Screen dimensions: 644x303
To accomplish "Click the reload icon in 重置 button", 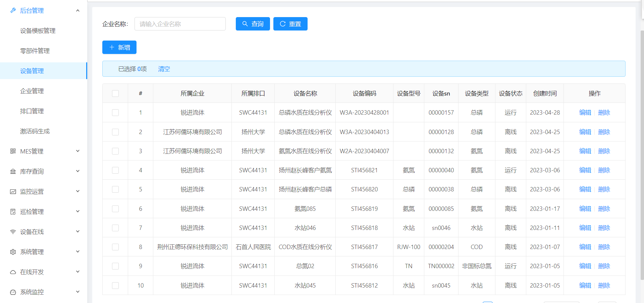I will tap(283, 24).
